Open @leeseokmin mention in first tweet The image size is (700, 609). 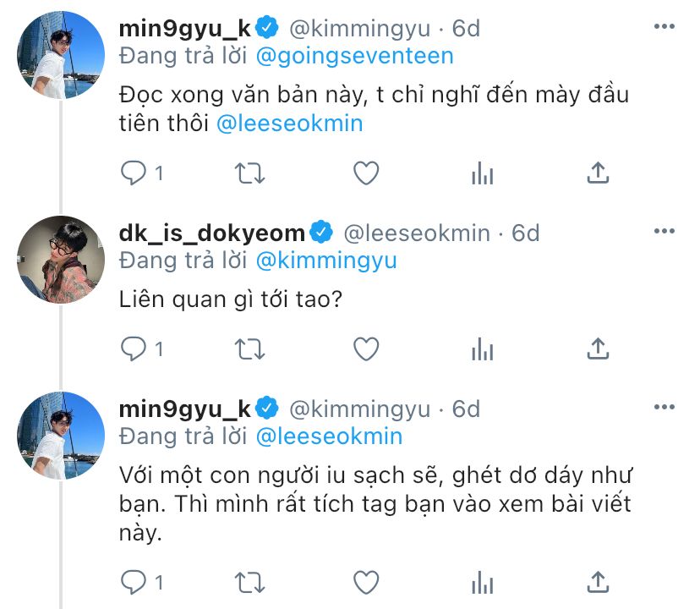290,123
